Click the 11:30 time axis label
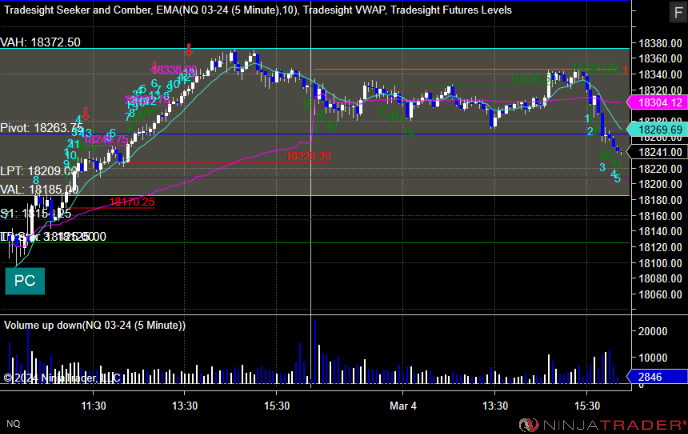688x434 pixels. (x=93, y=406)
